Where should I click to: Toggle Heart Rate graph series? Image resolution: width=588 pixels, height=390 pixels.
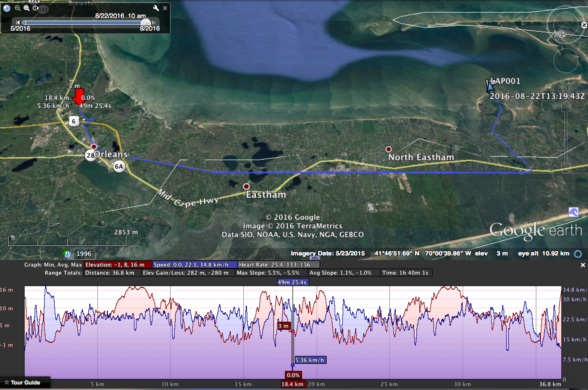coord(278,265)
